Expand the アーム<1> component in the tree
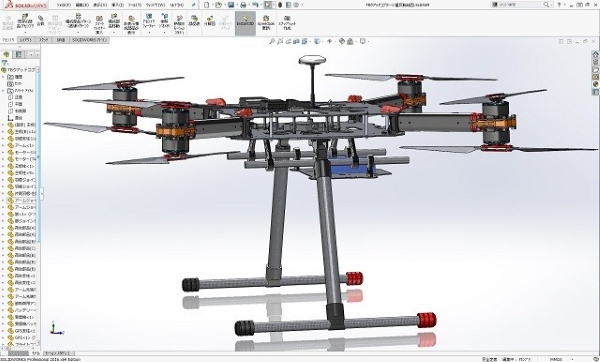The height and width of the screenshot is (362, 600). [x=3, y=145]
